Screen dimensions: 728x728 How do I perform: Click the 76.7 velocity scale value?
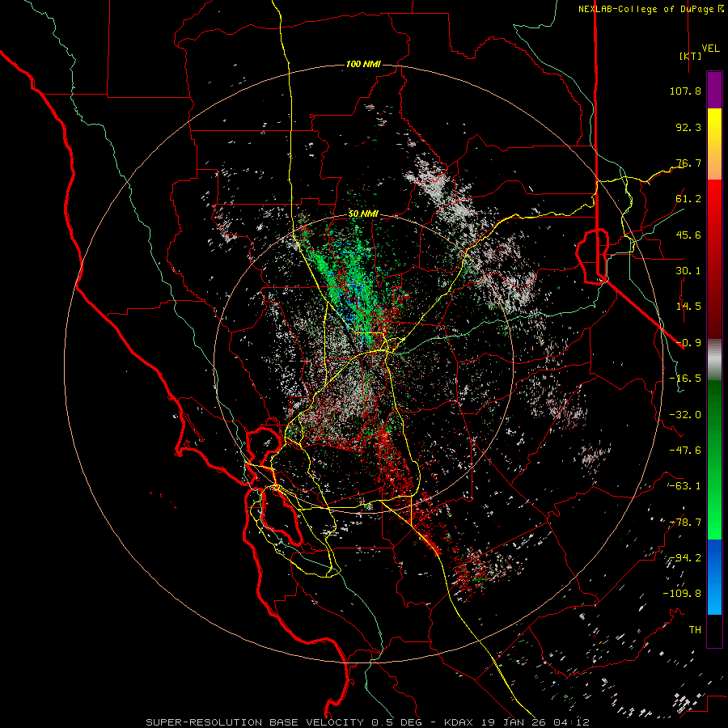tap(688, 163)
